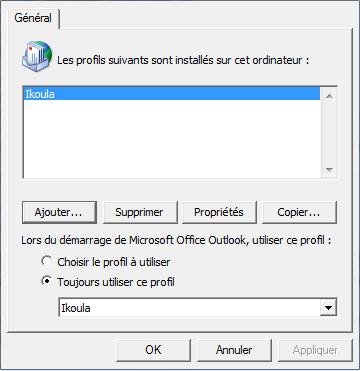Select the 'Choisir le profil à utiliser' radio
This screenshot has height=371, width=360.
point(47,261)
